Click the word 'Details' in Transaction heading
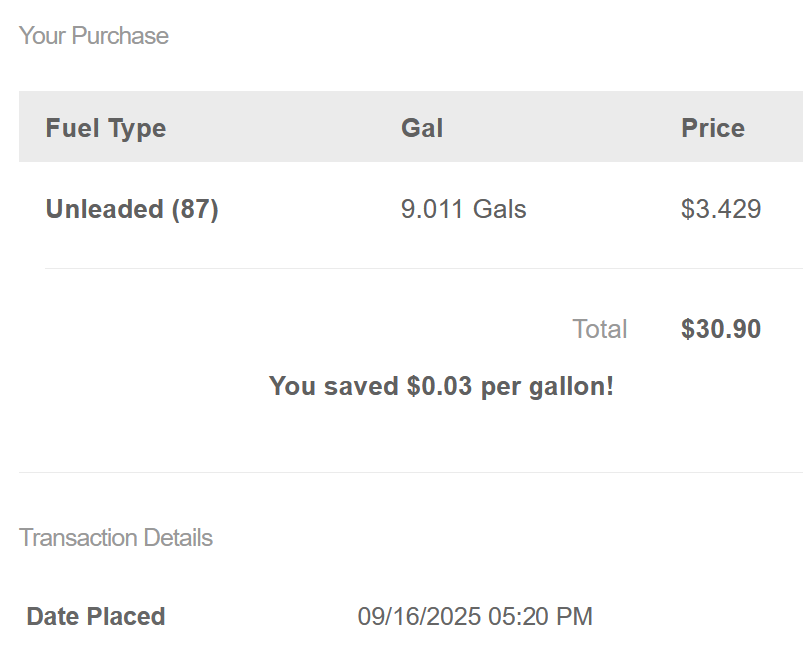The height and width of the screenshot is (645, 803). [178, 538]
